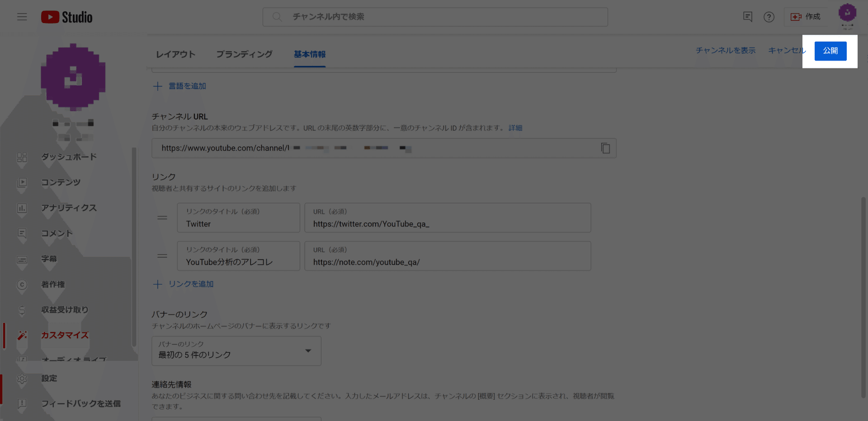Viewport: 868px width, 421px height.
Task: Select 設定 menu label
Action: tap(49, 378)
